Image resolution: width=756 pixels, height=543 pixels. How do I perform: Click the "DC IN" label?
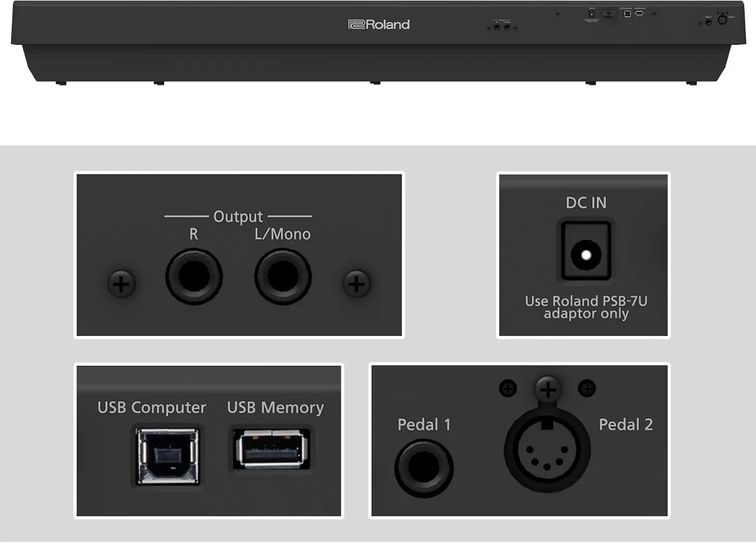[586, 203]
